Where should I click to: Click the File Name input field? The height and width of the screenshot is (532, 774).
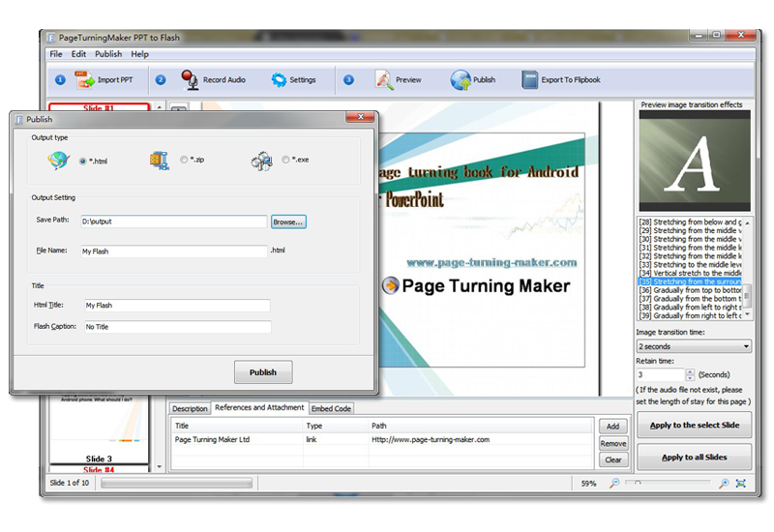[174, 251]
